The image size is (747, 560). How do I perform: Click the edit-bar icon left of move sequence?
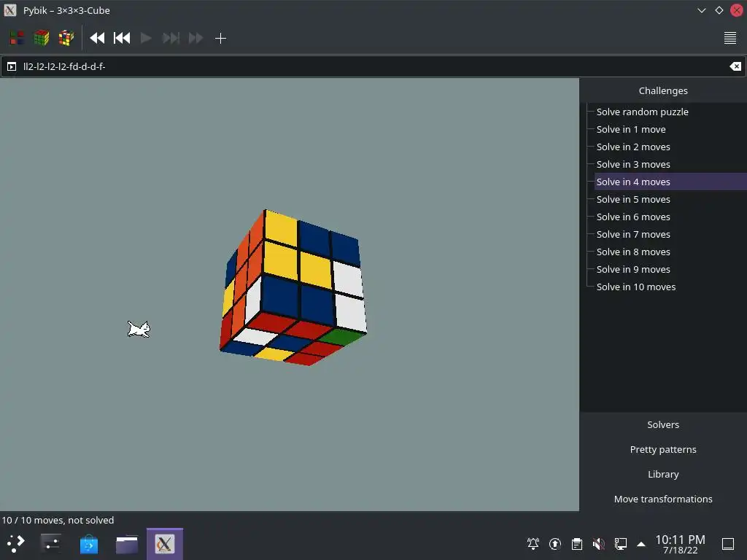(12, 66)
